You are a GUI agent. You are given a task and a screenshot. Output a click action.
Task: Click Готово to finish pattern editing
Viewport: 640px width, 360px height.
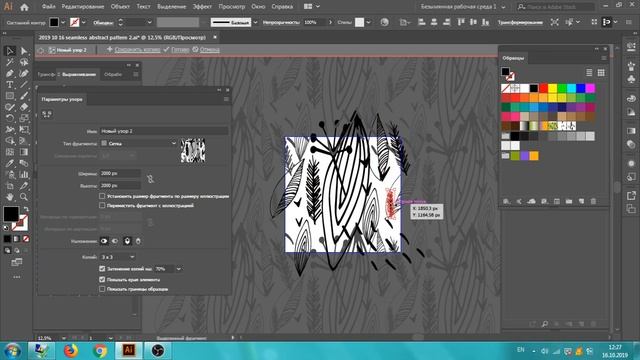coord(180,49)
